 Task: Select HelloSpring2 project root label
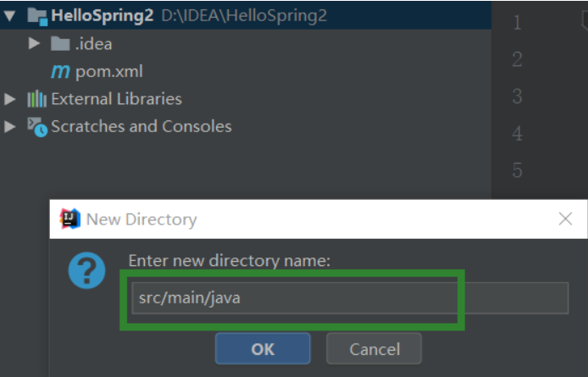pyautogui.click(x=103, y=16)
